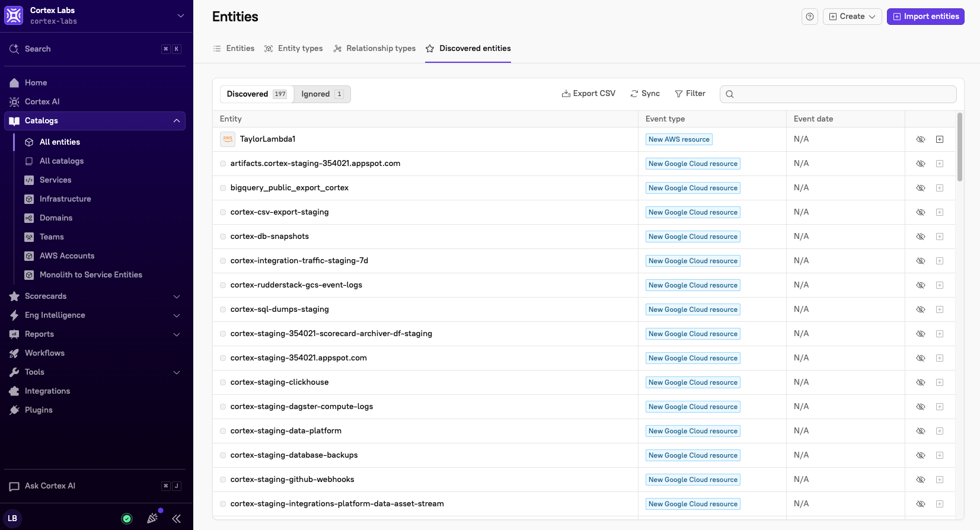Viewport: 980px width, 530px height.
Task: Show the Ignored list segment
Action: 322,94
